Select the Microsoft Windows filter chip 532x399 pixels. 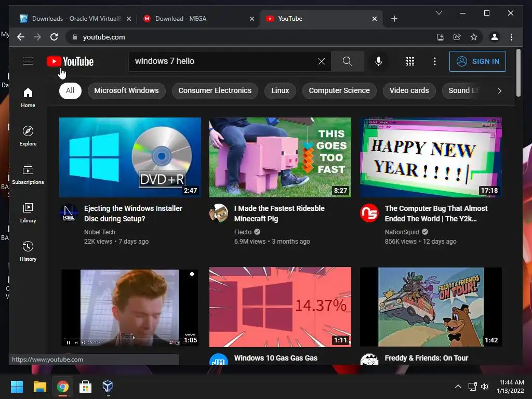point(127,90)
